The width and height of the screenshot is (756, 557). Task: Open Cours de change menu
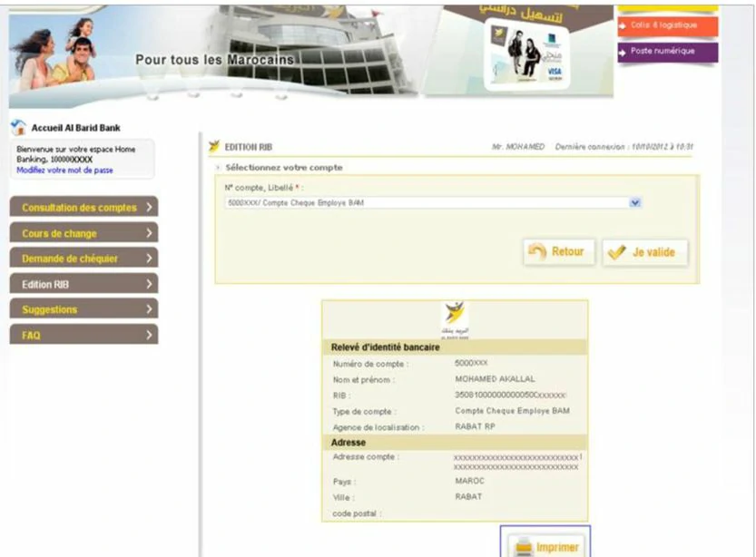click(x=83, y=233)
